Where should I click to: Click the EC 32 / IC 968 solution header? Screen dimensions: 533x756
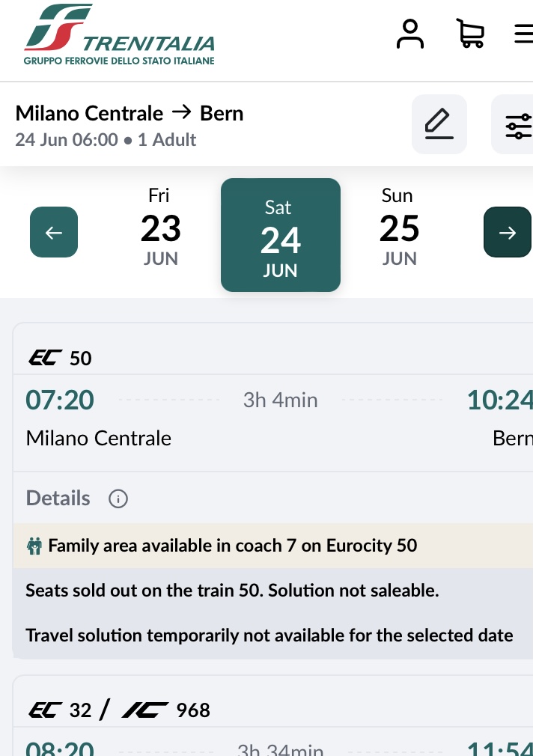point(120,710)
